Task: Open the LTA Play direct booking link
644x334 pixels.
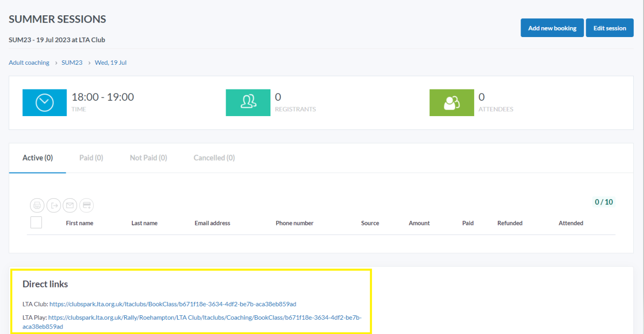Action: (x=205, y=318)
